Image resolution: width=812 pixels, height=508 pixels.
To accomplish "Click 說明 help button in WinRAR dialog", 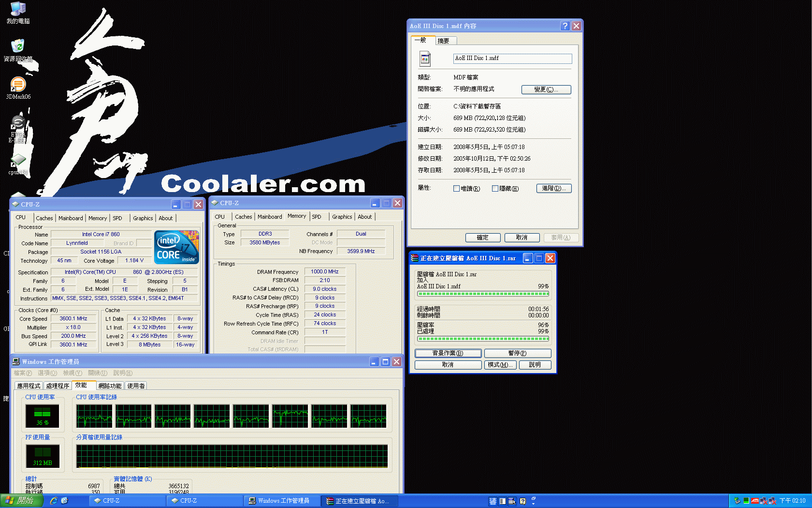I will coord(535,365).
